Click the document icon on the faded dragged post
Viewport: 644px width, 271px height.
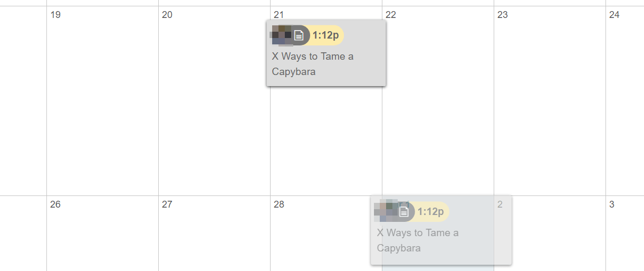pyautogui.click(x=404, y=212)
